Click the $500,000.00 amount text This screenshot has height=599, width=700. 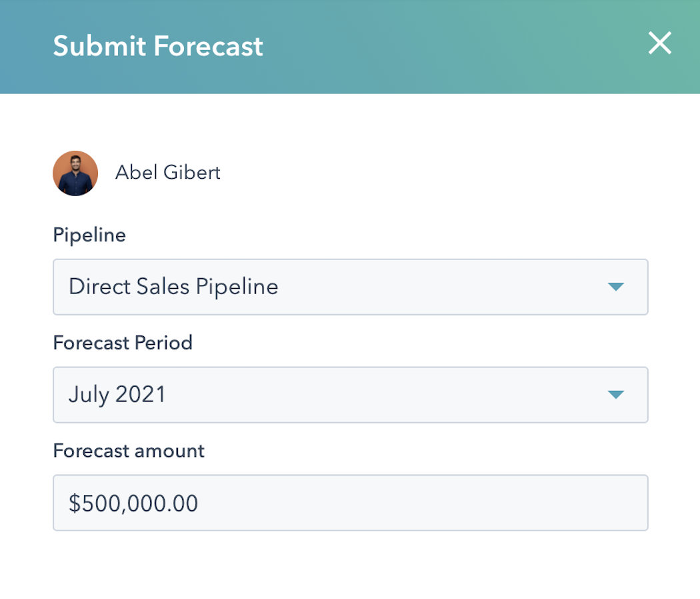coord(133,503)
